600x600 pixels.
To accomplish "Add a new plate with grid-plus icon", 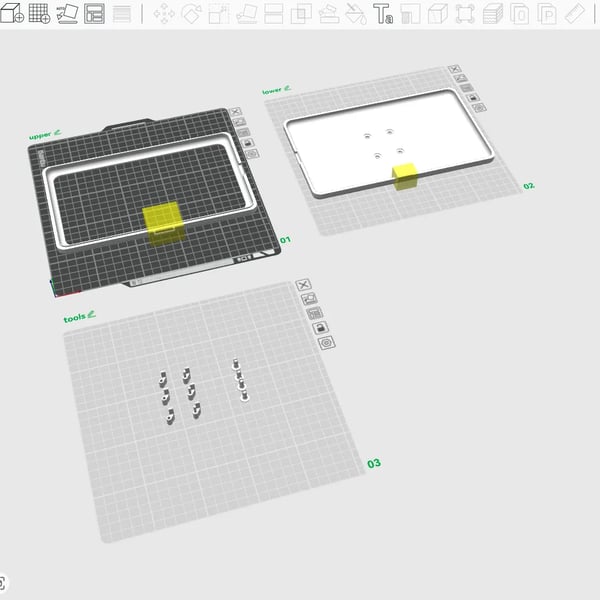I will click(x=39, y=13).
